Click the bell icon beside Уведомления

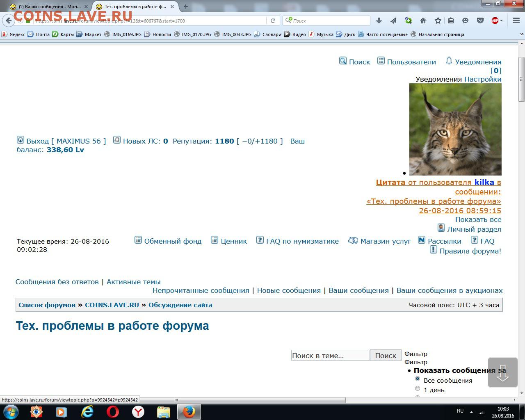click(x=449, y=61)
